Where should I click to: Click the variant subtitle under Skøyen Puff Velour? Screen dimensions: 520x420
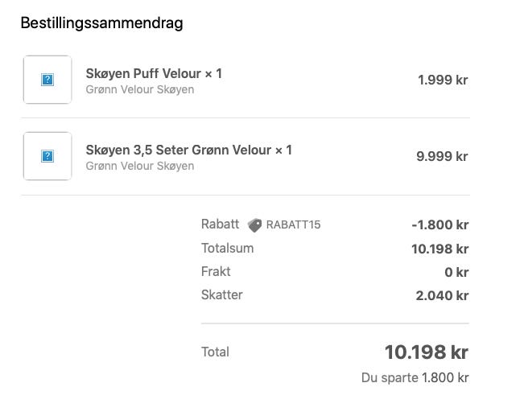139,89
